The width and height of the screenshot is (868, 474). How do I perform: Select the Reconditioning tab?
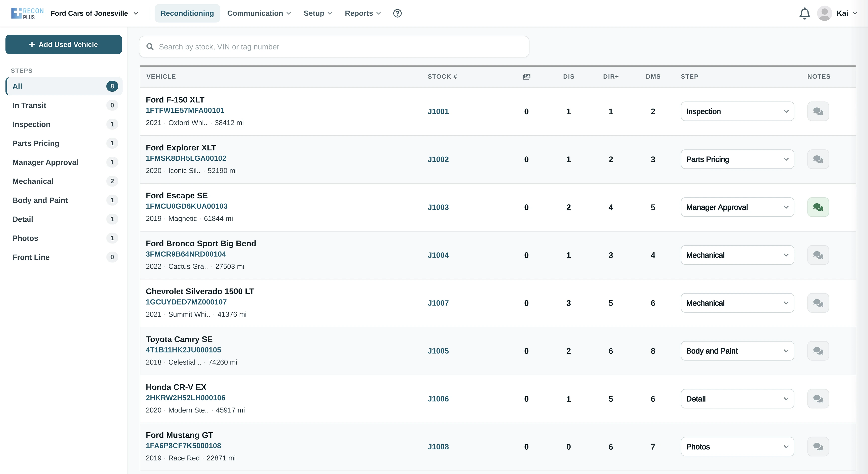(x=187, y=13)
